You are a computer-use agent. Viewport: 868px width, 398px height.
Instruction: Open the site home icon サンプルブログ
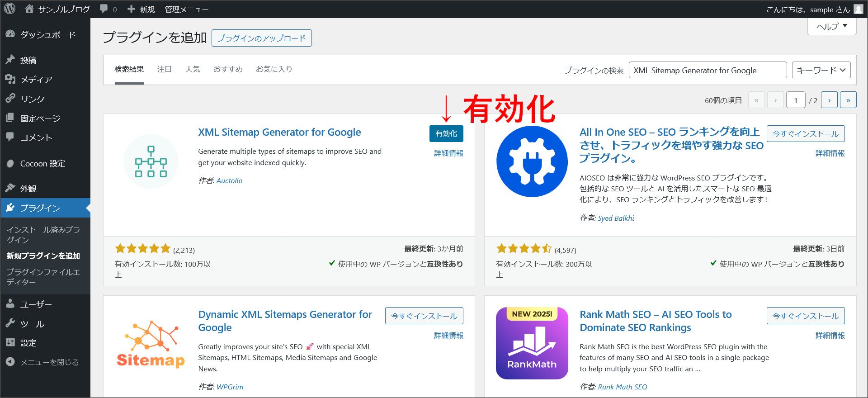pyautogui.click(x=29, y=9)
